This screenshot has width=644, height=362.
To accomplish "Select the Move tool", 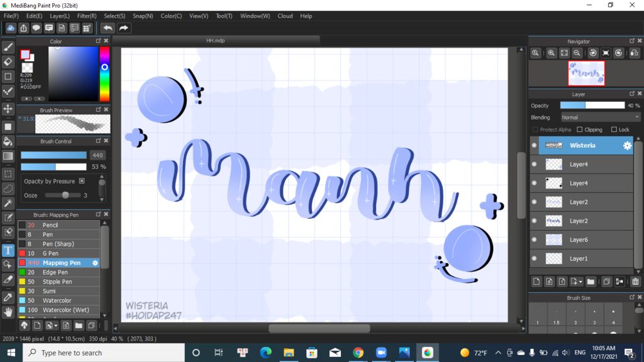I will (x=8, y=109).
